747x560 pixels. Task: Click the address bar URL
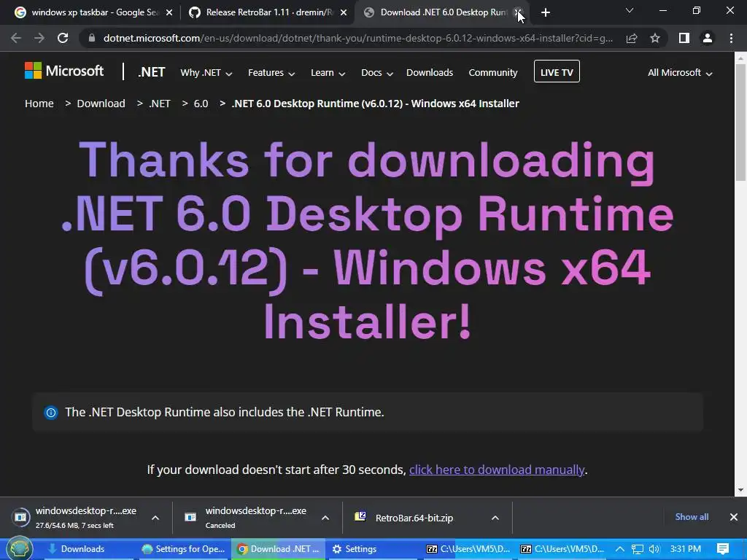click(358, 38)
